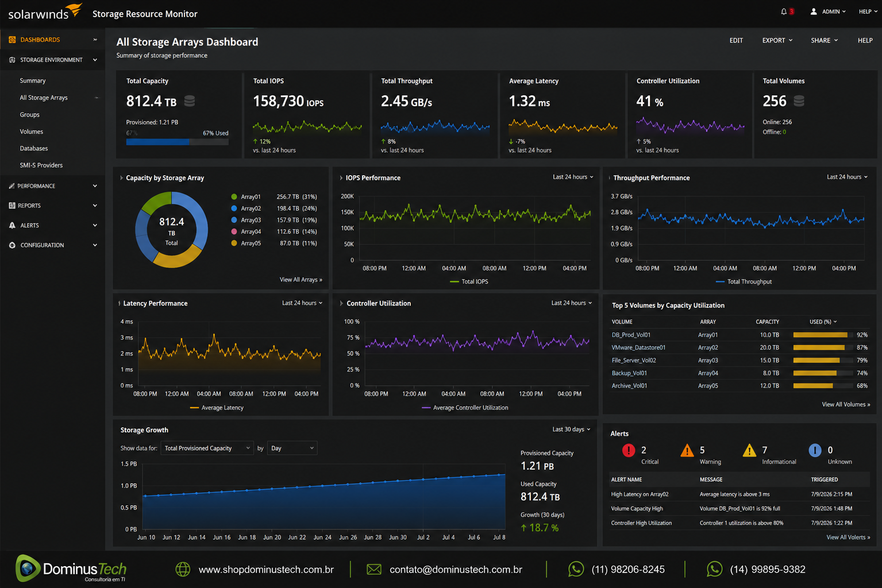The height and width of the screenshot is (588, 882).
Task: Click the Storage Environment icon
Action: tap(12, 60)
